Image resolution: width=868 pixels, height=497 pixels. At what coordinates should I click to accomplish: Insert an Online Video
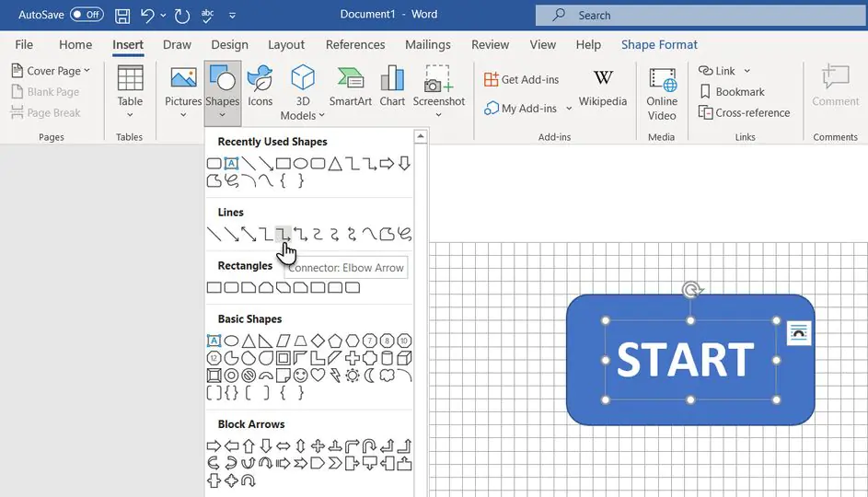662,92
